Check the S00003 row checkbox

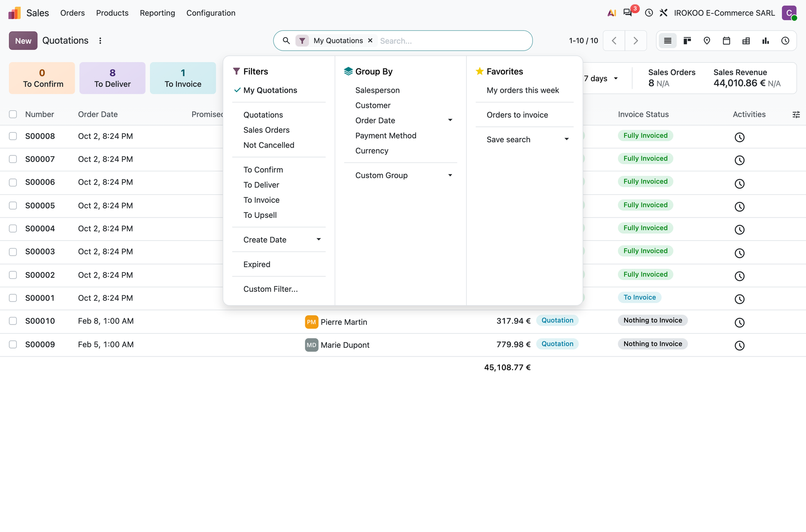click(13, 252)
